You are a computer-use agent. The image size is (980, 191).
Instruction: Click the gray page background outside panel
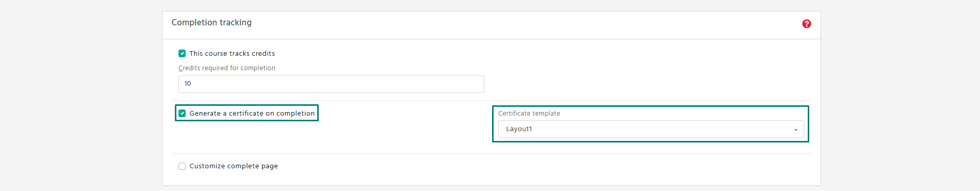tap(77, 95)
